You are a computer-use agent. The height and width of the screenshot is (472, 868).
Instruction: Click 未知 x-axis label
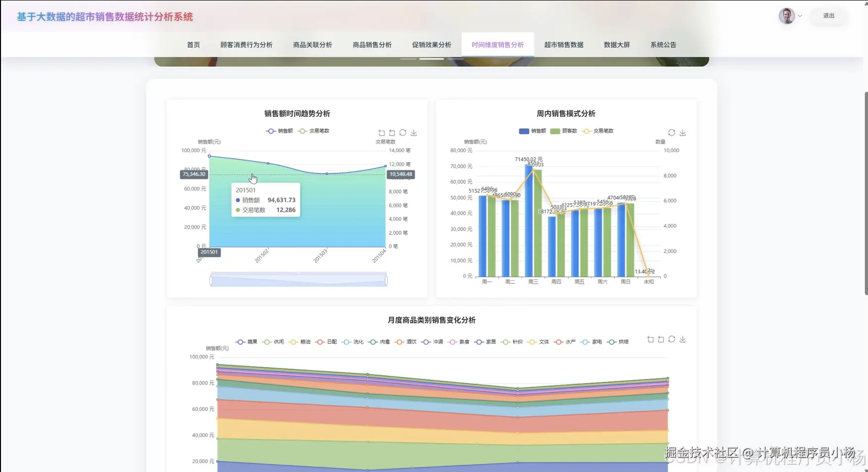point(649,281)
